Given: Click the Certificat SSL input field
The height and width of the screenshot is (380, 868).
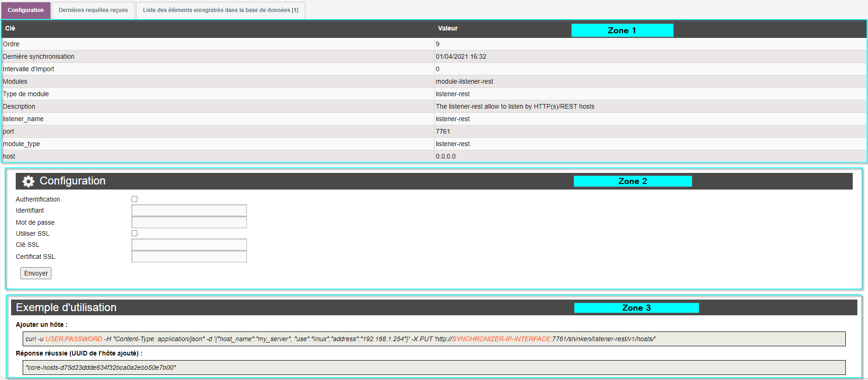Looking at the screenshot, I should point(189,257).
